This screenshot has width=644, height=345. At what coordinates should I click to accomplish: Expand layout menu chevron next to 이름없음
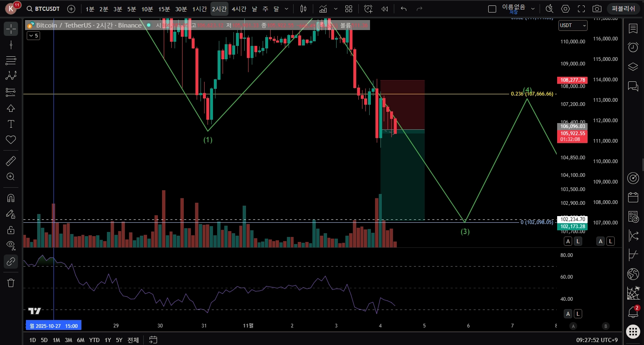pyautogui.click(x=533, y=9)
